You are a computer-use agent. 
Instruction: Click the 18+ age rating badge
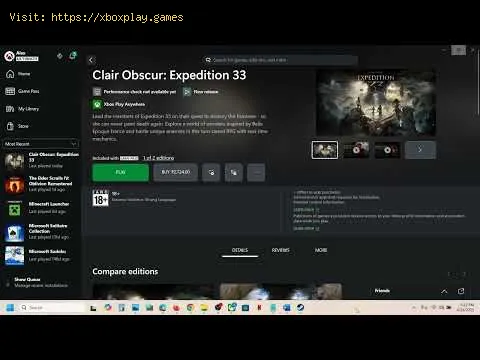(100, 198)
